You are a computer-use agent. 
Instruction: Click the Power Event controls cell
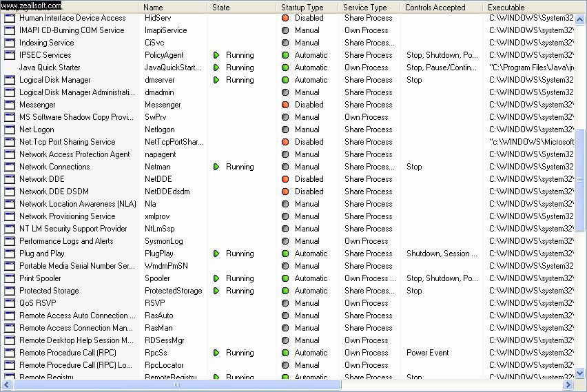[x=428, y=353]
